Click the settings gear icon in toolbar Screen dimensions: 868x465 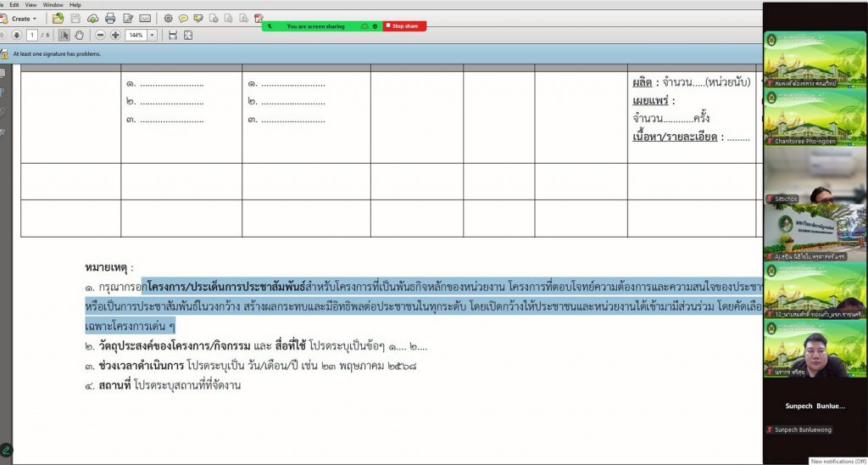(x=168, y=18)
